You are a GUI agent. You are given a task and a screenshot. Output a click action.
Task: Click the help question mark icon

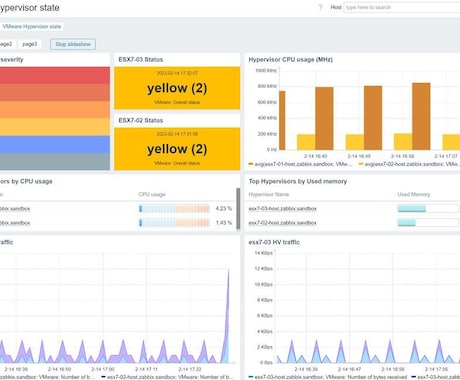(320, 7)
